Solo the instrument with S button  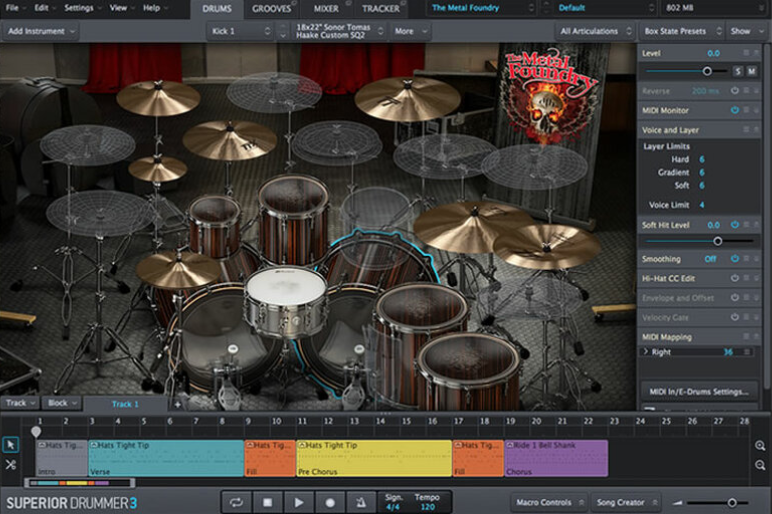738,71
